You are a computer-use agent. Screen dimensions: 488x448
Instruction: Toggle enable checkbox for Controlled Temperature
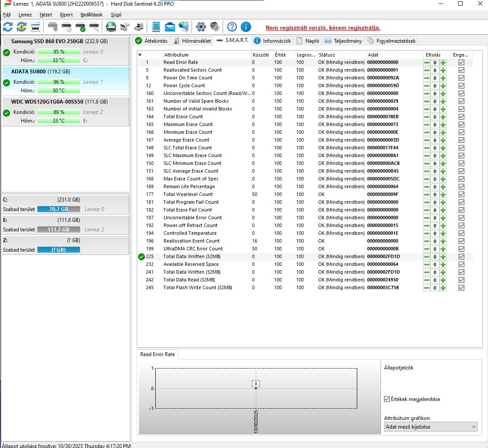pos(461,233)
